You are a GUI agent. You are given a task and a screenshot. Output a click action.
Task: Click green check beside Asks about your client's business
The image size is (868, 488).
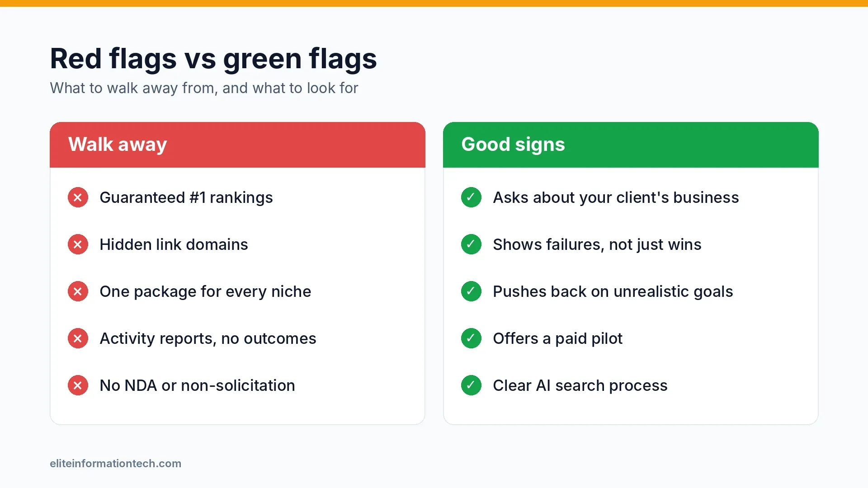coord(471,197)
